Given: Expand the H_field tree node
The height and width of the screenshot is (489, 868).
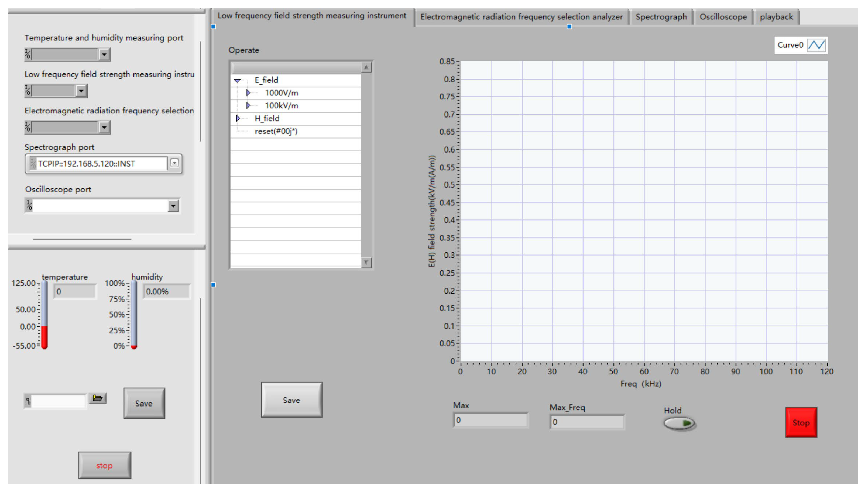Looking at the screenshot, I should click(x=238, y=118).
